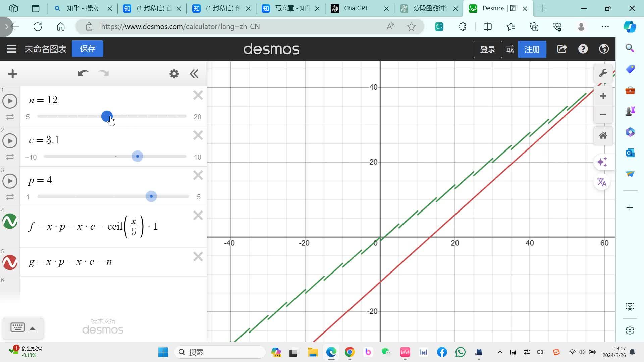This screenshot has height=362, width=644.
Task: Play the p slider animation
Action: pyautogui.click(x=10, y=181)
